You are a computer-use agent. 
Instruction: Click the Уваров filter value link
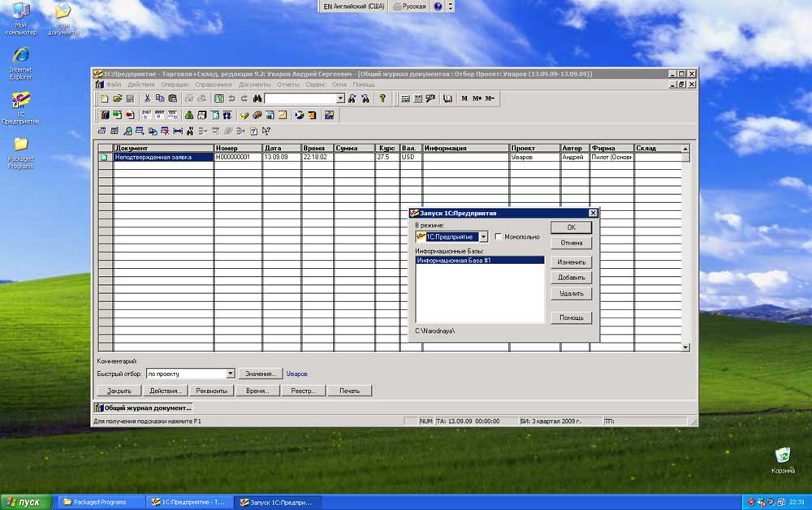tap(296, 374)
